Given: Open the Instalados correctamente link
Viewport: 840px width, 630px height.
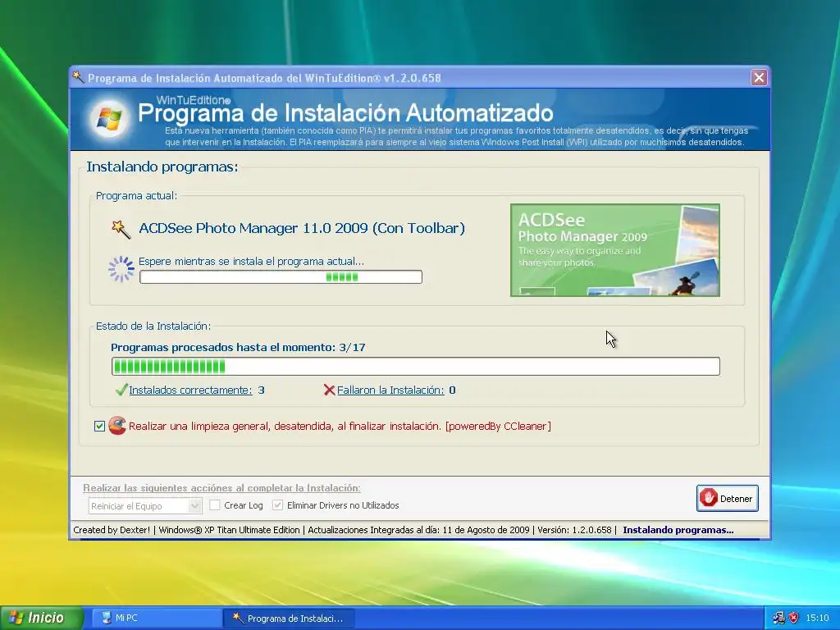Looking at the screenshot, I should click(190, 390).
